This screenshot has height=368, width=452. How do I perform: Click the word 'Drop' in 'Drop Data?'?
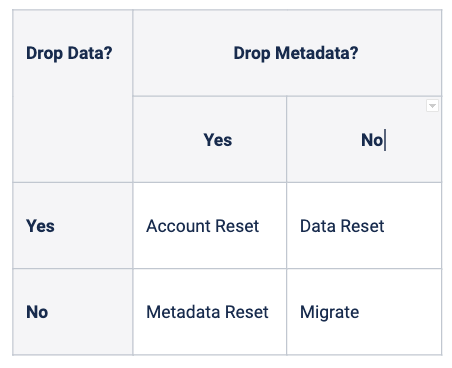[x=44, y=54]
